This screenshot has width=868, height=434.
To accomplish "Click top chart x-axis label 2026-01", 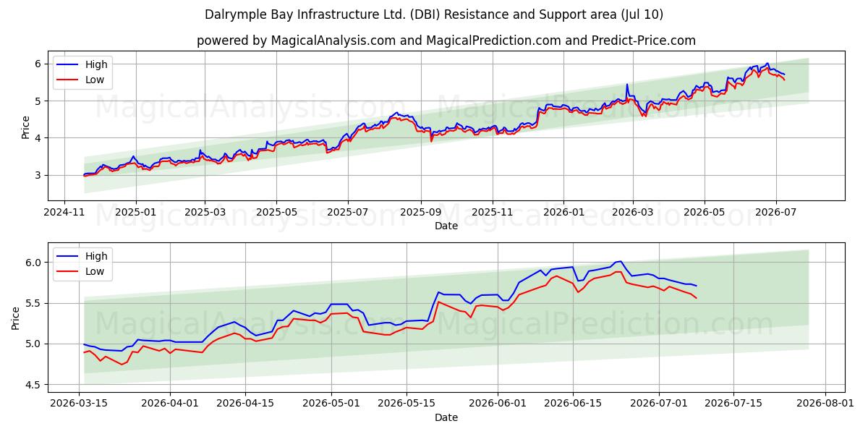I will pyautogui.click(x=563, y=213).
